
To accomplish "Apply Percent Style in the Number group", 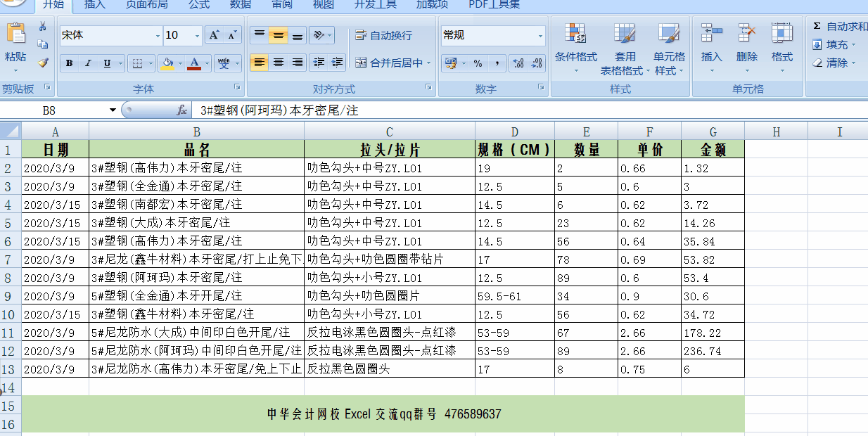I will click(478, 63).
